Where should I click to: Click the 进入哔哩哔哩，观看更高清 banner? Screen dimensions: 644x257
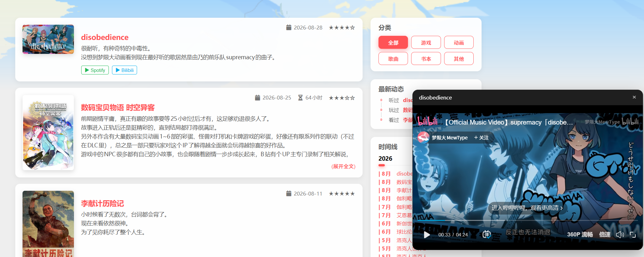pyautogui.click(x=527, y=208)
